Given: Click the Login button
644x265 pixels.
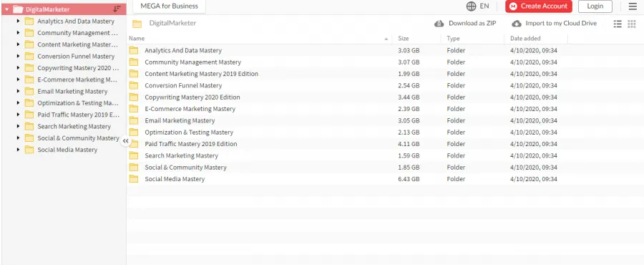Looking at the screenshot, I should tap(595, 6).
